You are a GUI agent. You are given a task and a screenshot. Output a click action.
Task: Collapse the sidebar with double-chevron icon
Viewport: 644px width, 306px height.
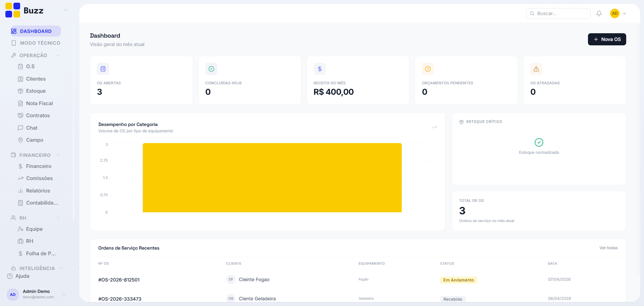[66, 10]
